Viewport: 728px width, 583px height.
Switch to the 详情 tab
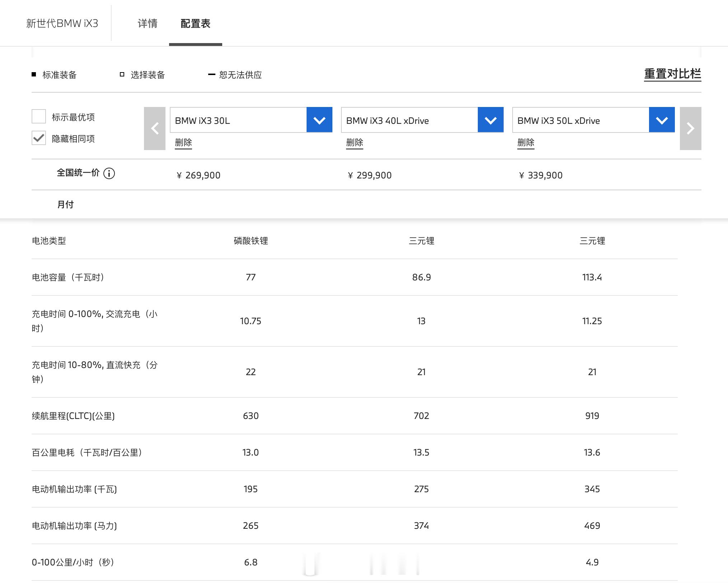click(148, 24)
